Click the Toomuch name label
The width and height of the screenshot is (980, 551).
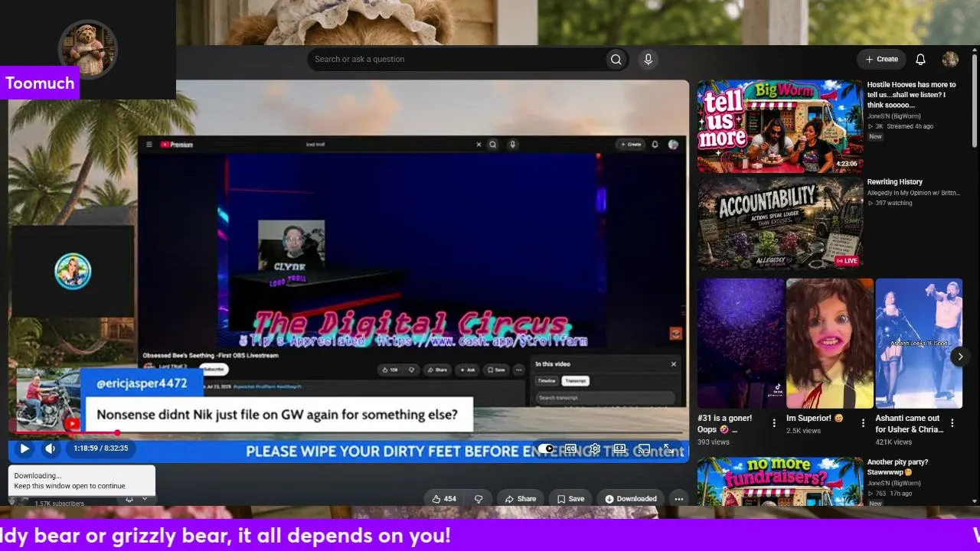click(40, 83)
